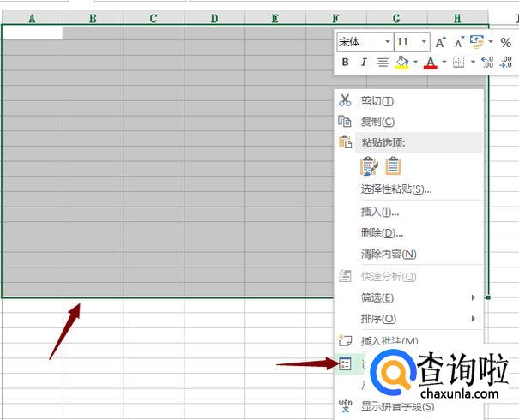Viewport: 519px width, 420px height.
Task: Choose 复制 (Copy) in context menu
Action: coord(377,122)
